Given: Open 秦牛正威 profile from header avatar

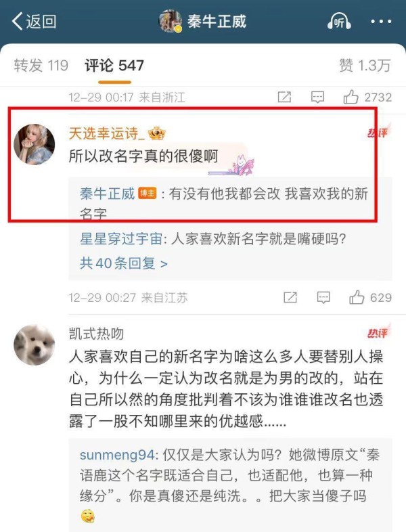Looking at the screenshot, I should [171, 21].
